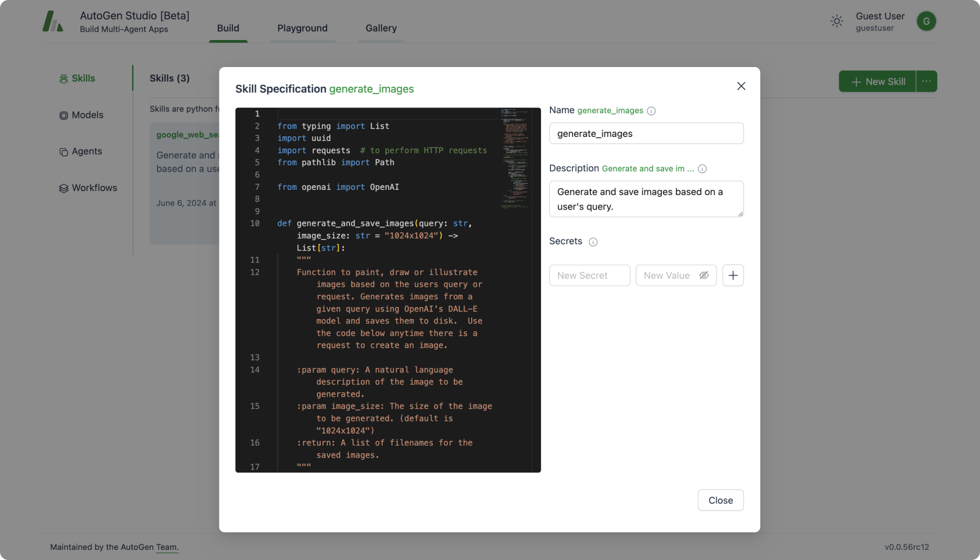Edit the Description text area
The image size is (980, 560).
[646, 199]
